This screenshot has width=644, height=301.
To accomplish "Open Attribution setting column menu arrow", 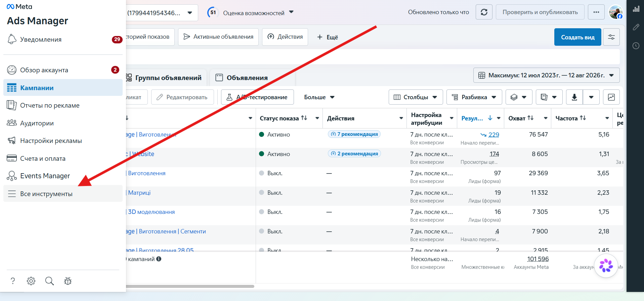I will (452, 118).
